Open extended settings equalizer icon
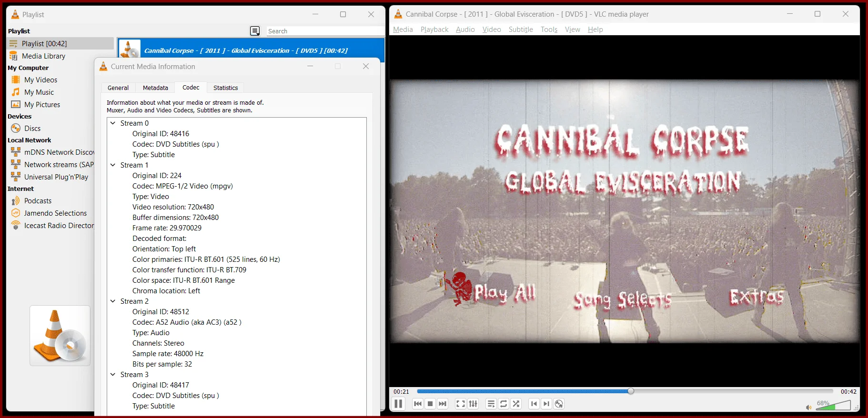Screen dimensions: 868x418 (x=473, y=404)
